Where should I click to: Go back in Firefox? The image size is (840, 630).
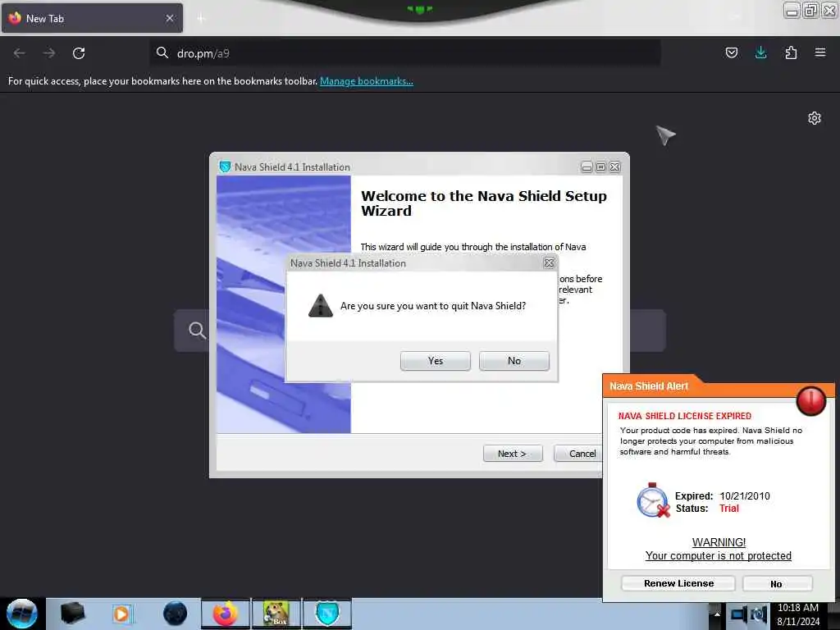click(x=20, y=53)
